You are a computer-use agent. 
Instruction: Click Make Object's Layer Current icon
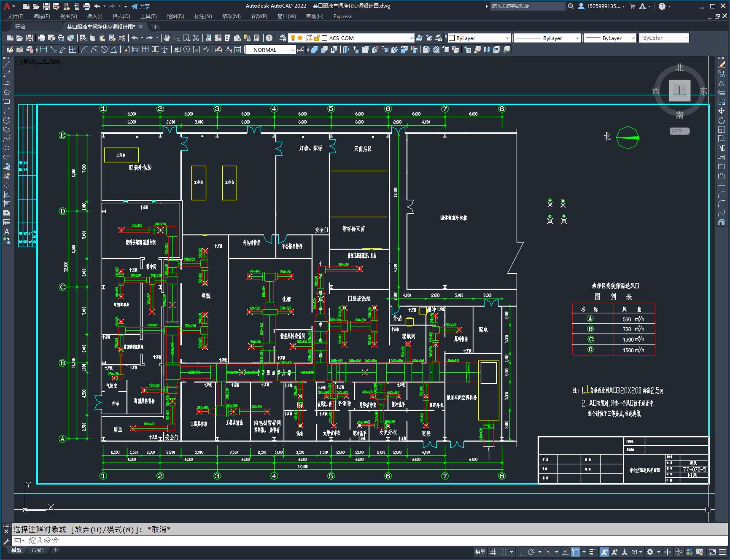click(419, 38)
